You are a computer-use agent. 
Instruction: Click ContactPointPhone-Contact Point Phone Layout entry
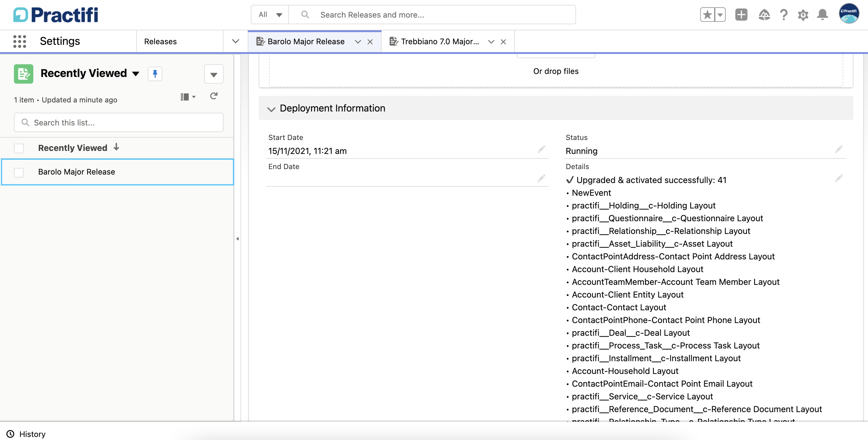(x=665, y=320)
